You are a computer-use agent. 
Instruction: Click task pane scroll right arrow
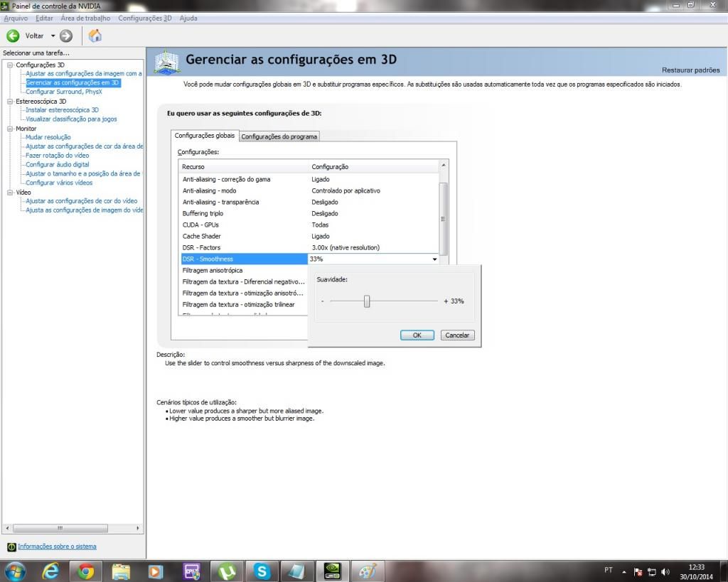(x=137, y=528)
